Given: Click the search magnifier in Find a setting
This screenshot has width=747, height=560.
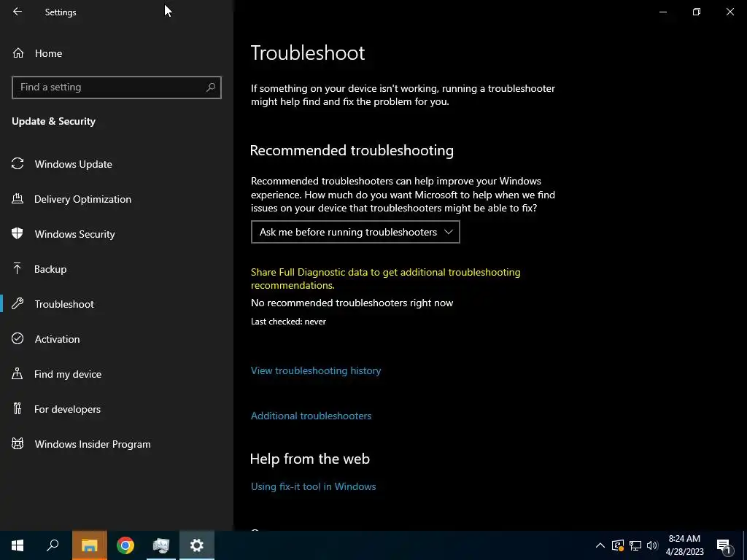Looking at the screenshot, I should 211,87.
